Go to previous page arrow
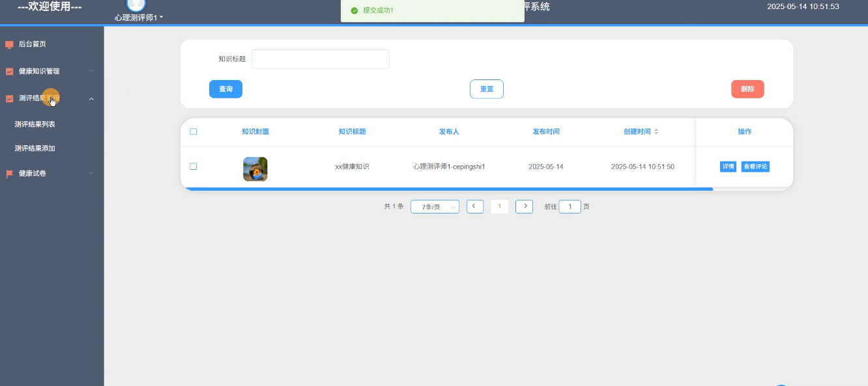The height and width of the screenshot is (386, 868). [475, 206]
